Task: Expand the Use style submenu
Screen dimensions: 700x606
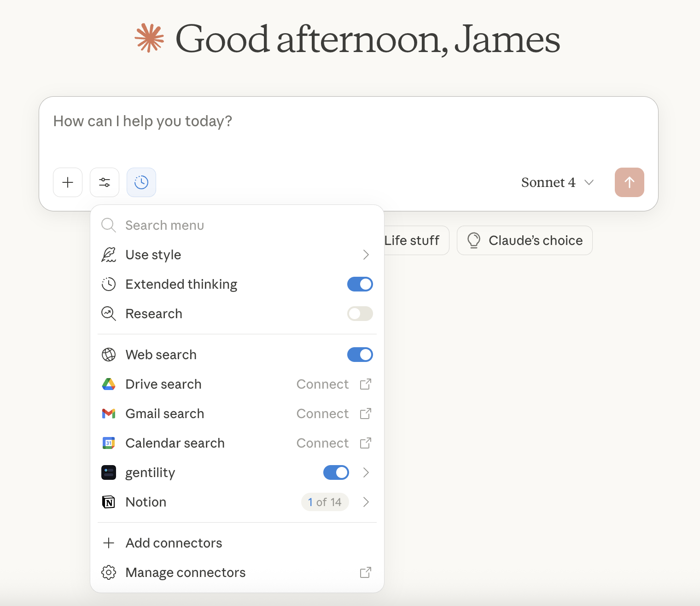Action: [x=366, y=255]
